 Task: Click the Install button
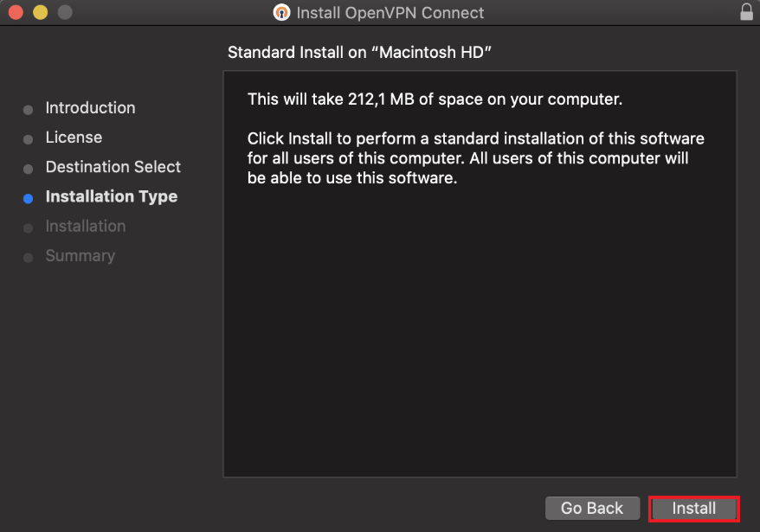pyautogui.click(x=693, y=509)
